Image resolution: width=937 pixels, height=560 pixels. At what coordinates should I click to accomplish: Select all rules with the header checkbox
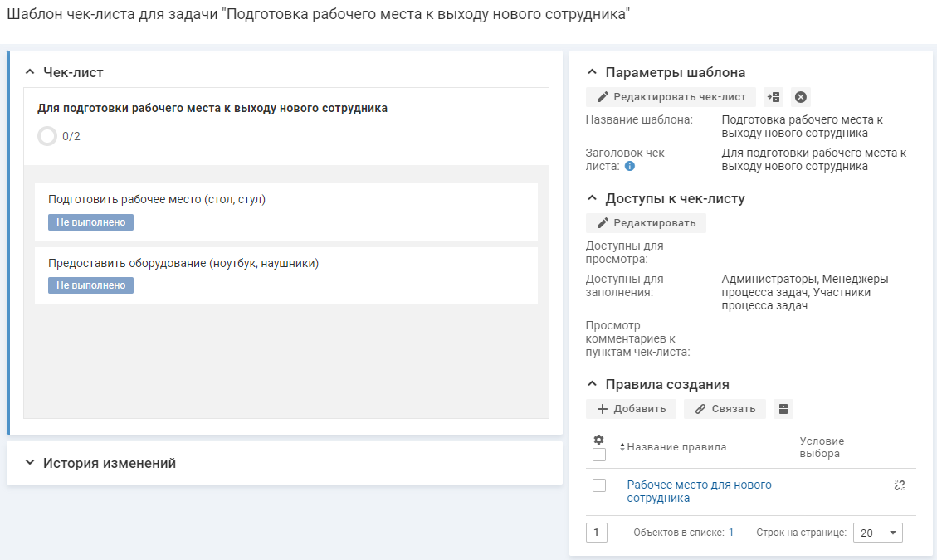(x=599, y=455)
